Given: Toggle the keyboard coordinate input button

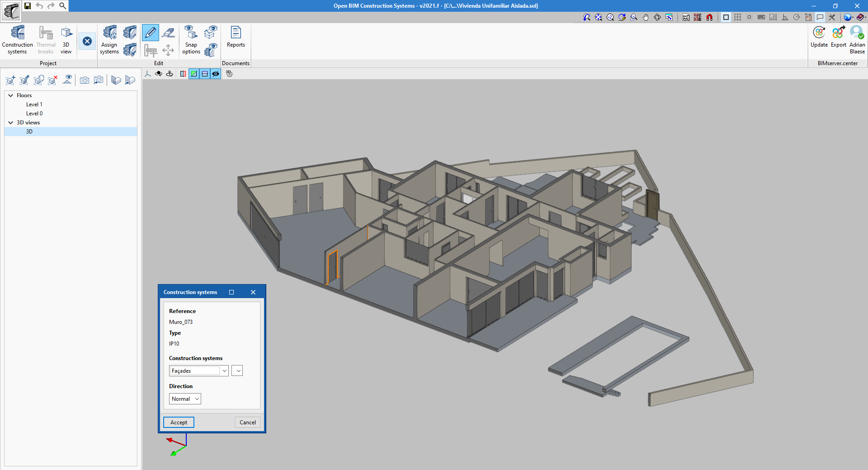Looking at the screenshot, I should 761,17.
